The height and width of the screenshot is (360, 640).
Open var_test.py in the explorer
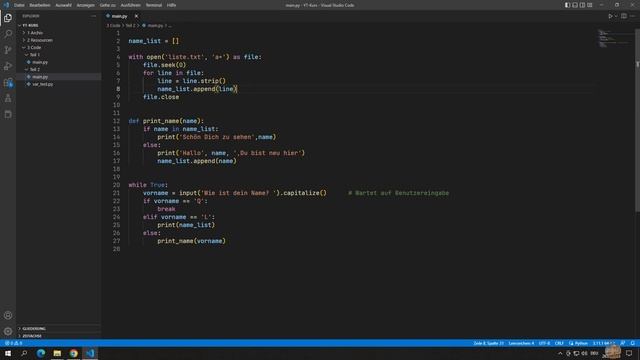tap(58, 84)
